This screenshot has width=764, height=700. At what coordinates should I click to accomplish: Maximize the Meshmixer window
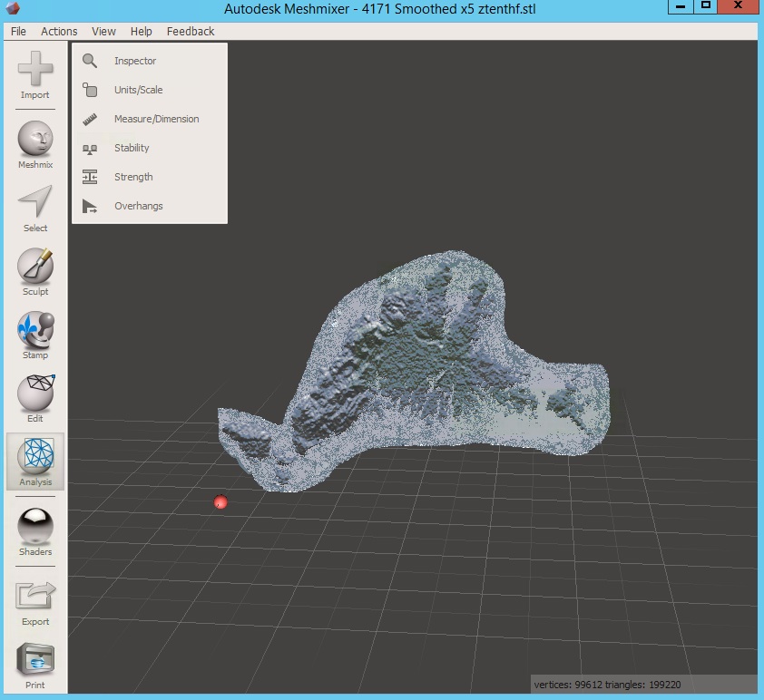point(706,6)
